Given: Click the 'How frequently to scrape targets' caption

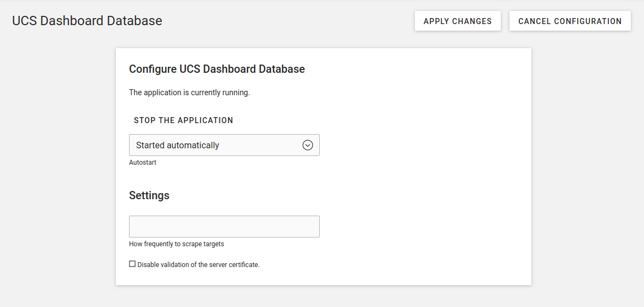Looking at the screenshot, I should pos(177,244).
